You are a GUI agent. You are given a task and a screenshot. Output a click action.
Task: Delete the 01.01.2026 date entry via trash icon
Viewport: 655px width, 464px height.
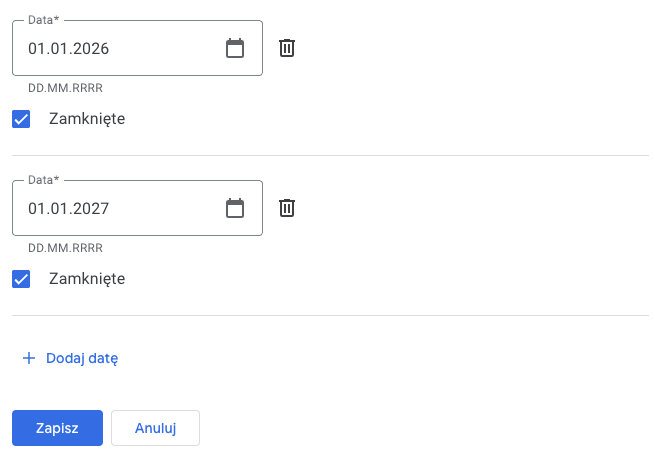pos(287,48)
